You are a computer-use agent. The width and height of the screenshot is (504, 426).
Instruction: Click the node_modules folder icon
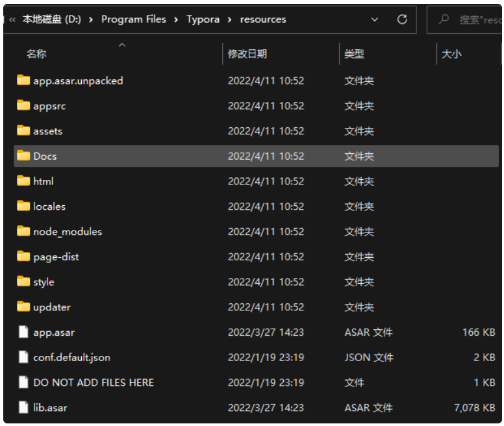(23, 231)
